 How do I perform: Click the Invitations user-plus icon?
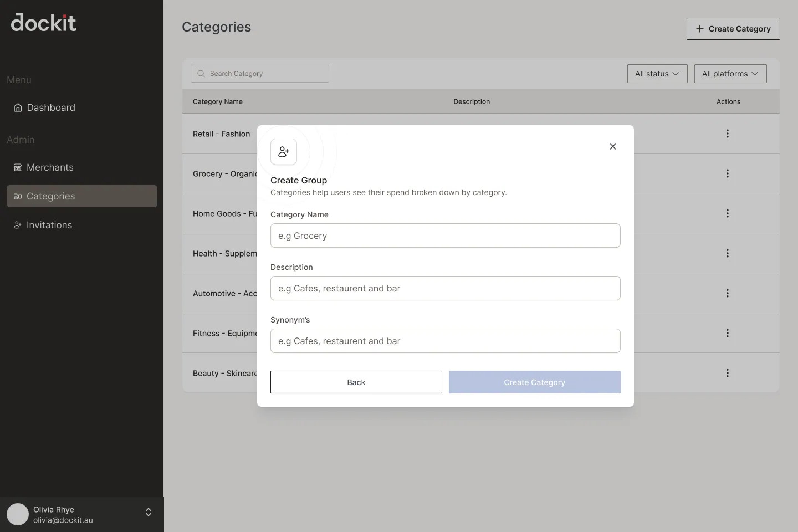(x=18, y=225)
